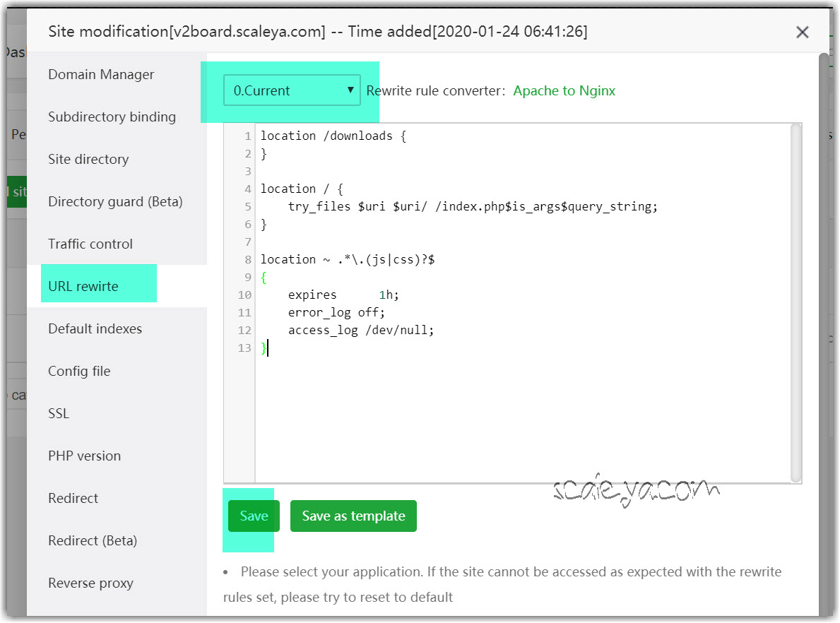Open the SSL settings tab
840x623 pixels.
point(59,413)
